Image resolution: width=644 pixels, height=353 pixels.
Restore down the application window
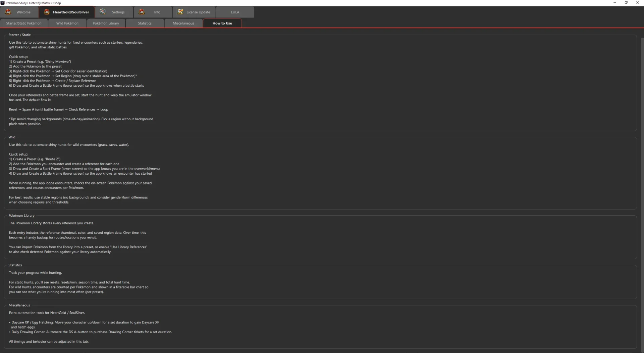[626, 3]
